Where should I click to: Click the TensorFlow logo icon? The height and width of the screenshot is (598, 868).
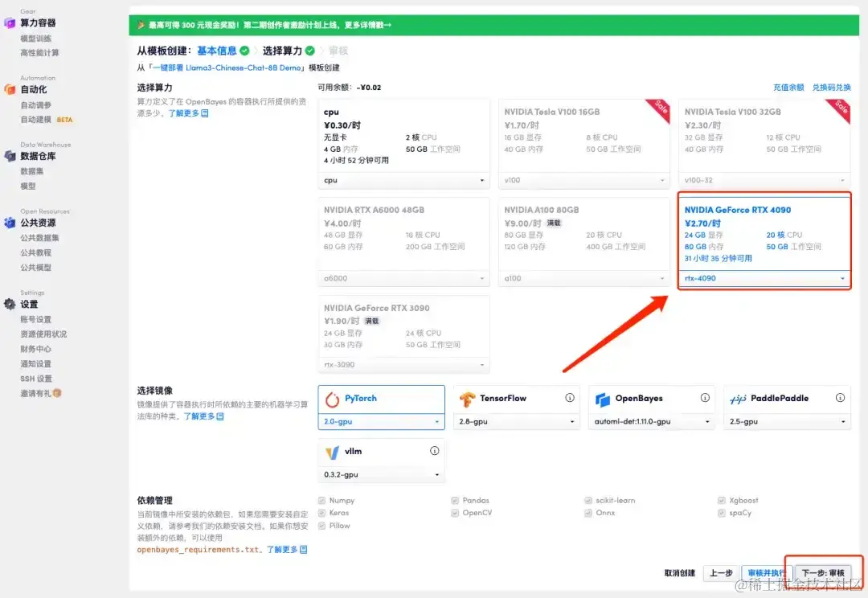pos(467,399)
